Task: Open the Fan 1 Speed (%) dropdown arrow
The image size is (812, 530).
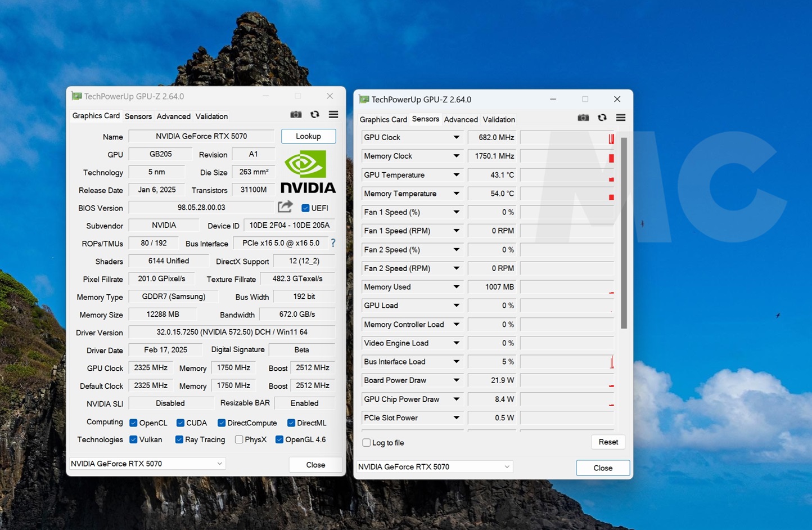Action: pos(457,212)
